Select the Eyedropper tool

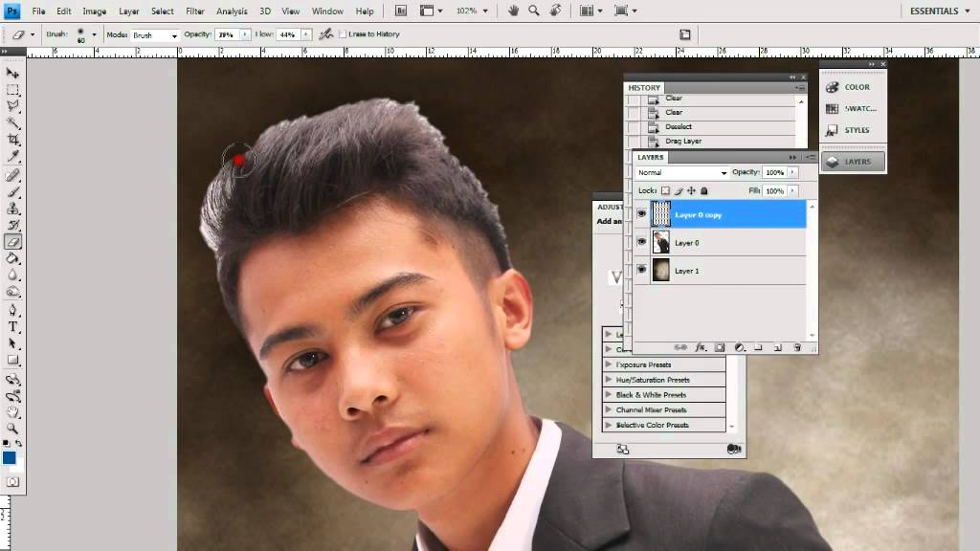pyautogui.click(x=12, y=157)
